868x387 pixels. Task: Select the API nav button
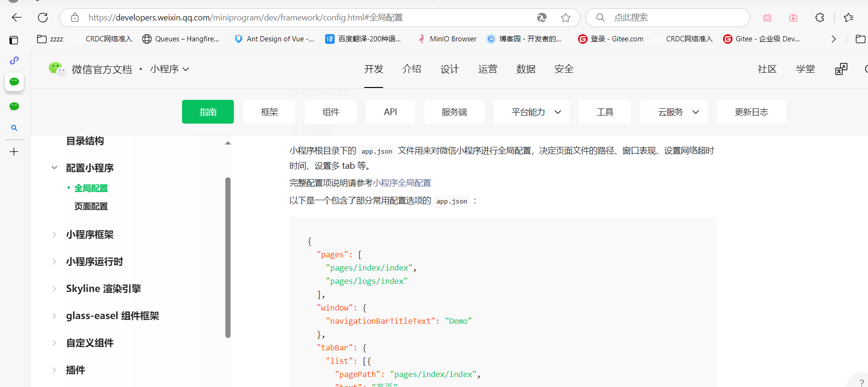(x=390, y=112)
